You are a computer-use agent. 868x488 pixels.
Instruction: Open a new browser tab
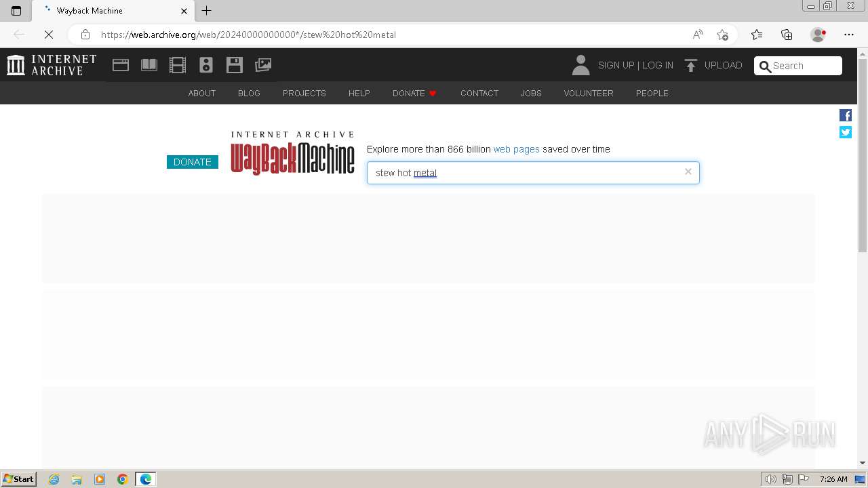[x=207, y=11]
